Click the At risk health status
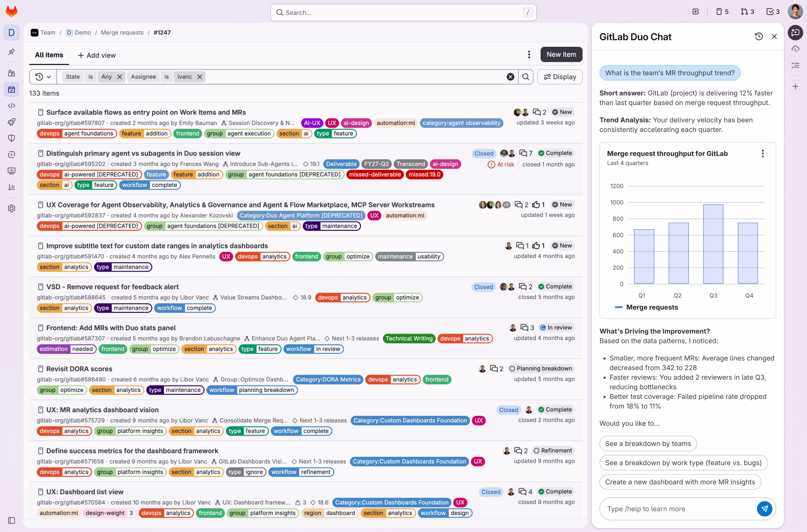The height and width of the screenshot is (532, 807). pyautogui.click(x=501, y=164)
